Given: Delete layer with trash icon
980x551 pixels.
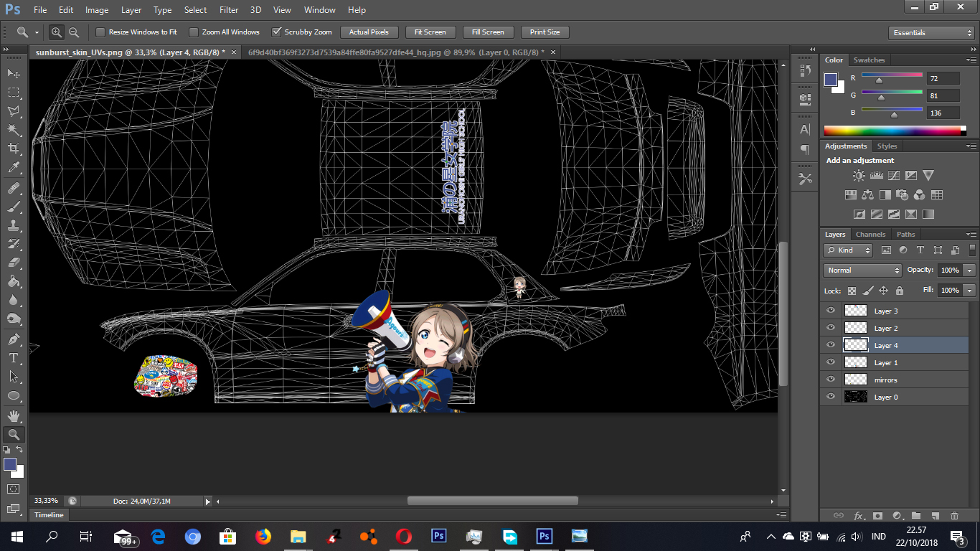Looking at the screenshot, I should [x=954, y=515].
